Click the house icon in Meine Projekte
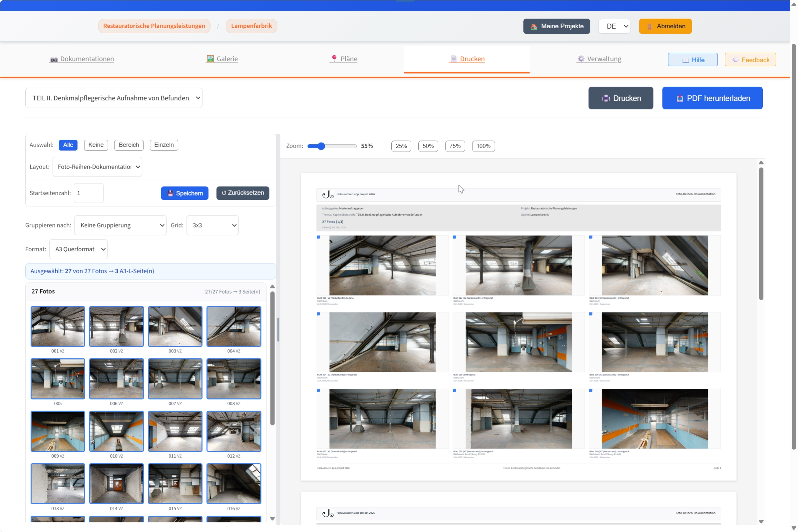Viewport: 798px width, 532px height. point(533,27)
